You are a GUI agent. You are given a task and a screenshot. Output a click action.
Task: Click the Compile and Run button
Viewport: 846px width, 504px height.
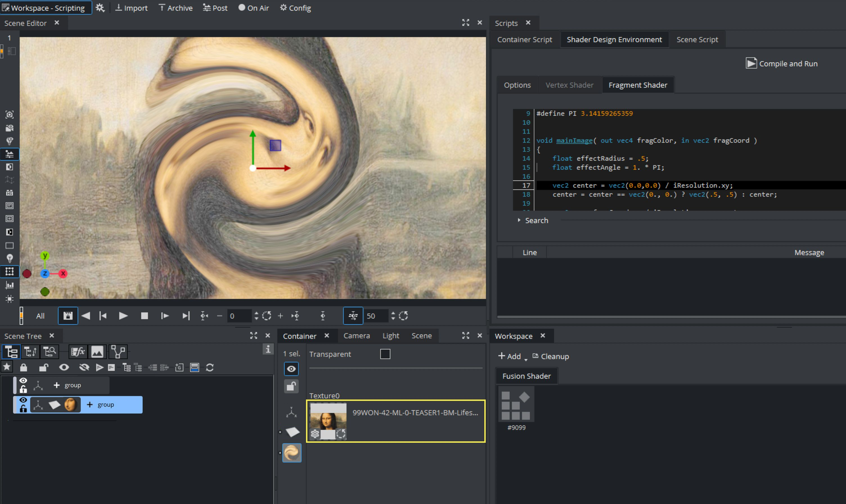(781, 63)
